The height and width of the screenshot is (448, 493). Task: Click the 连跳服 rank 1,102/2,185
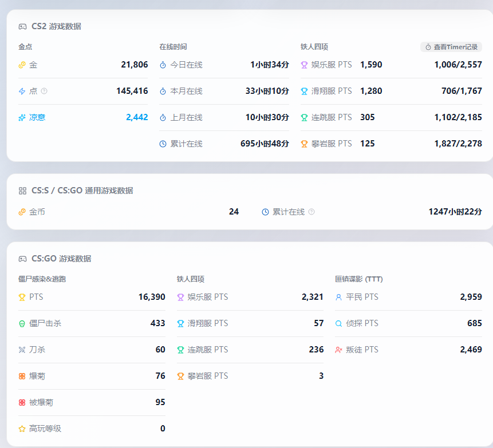(x=458, y=117)
